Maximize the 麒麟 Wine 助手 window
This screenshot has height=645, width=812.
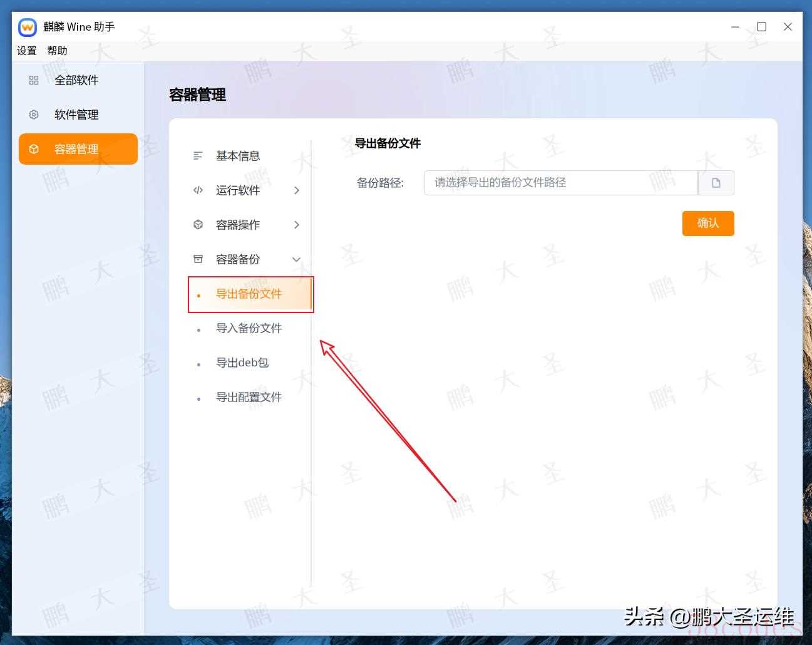[x=761, y=27]
